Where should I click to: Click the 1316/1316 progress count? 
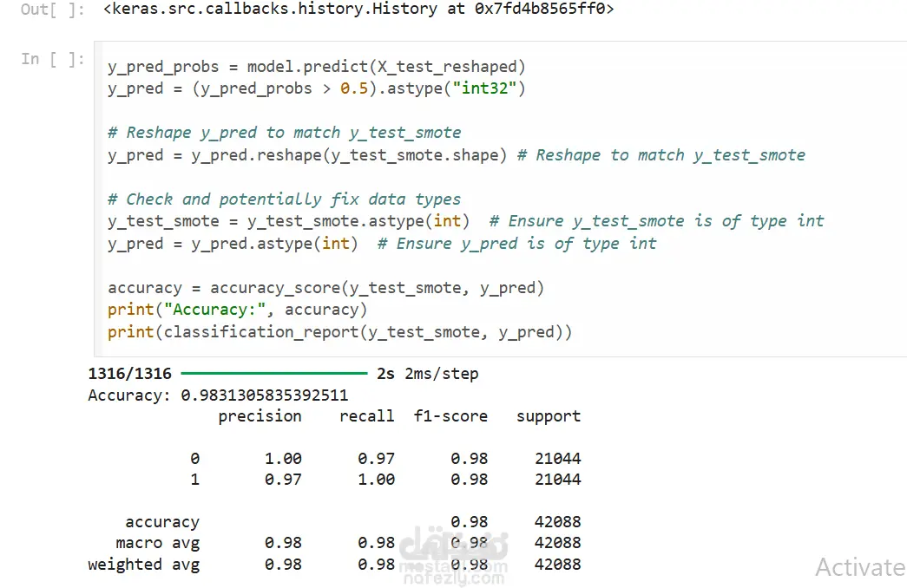point(129,374)
